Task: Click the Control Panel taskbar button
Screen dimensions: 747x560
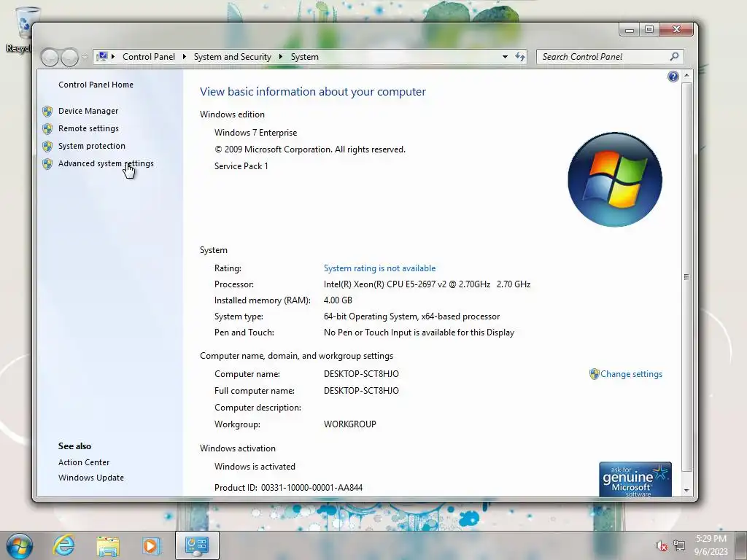Action: [197, 545]
